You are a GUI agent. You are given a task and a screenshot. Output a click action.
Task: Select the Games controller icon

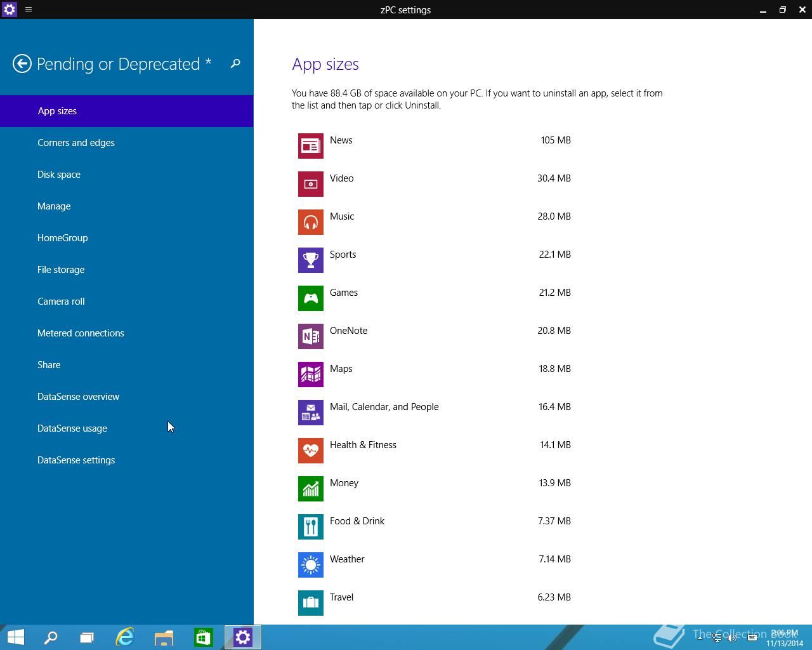pyautogui.click(x=311, y=298)
